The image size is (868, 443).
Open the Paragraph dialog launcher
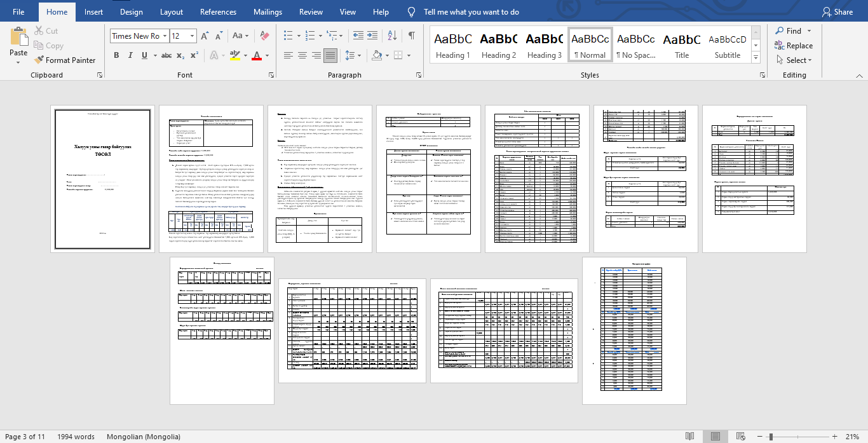pyautogui.click(x=420, y=75)
